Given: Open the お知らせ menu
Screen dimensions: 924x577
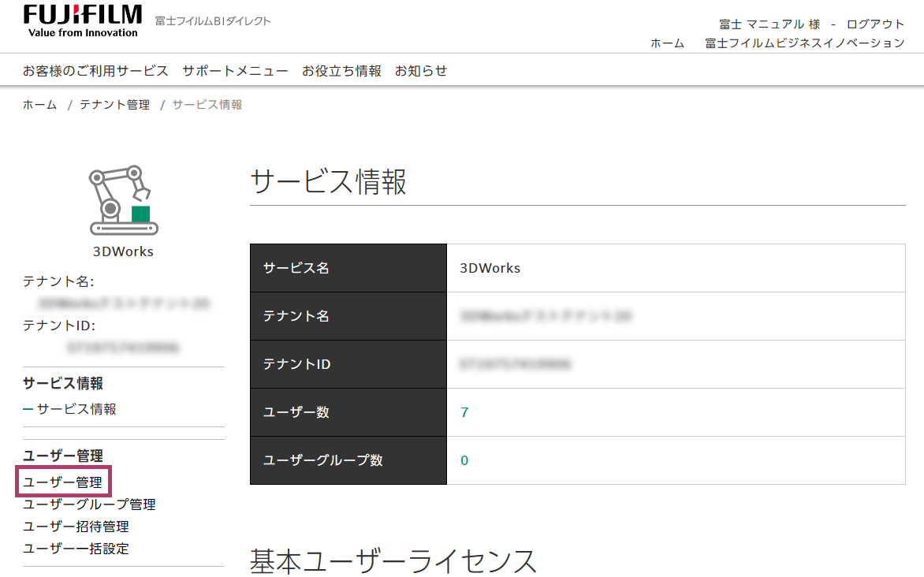Looking at the screenshot, I should click(x=421, y=71).
